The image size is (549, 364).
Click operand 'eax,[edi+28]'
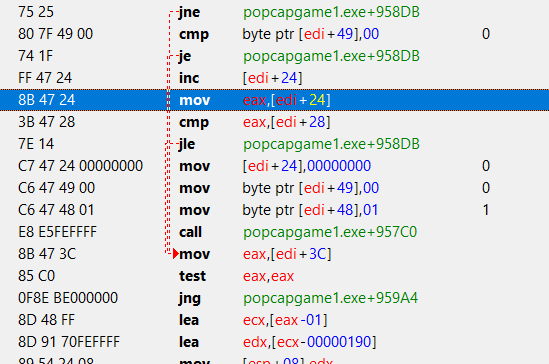point(286,122)
